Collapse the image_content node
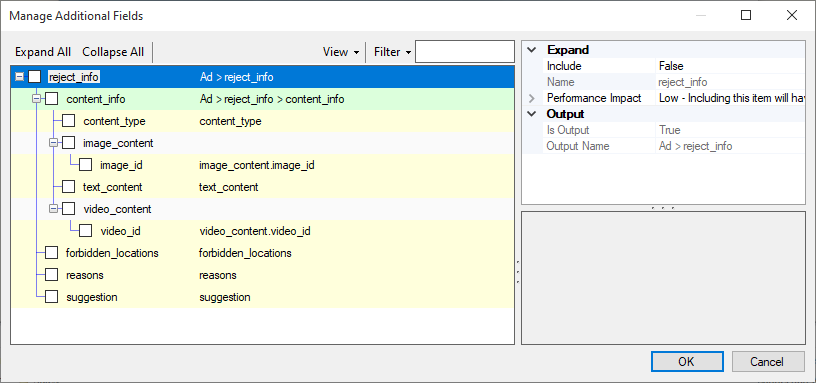This screenshot has width=816, height=383. tap(53, 143)
